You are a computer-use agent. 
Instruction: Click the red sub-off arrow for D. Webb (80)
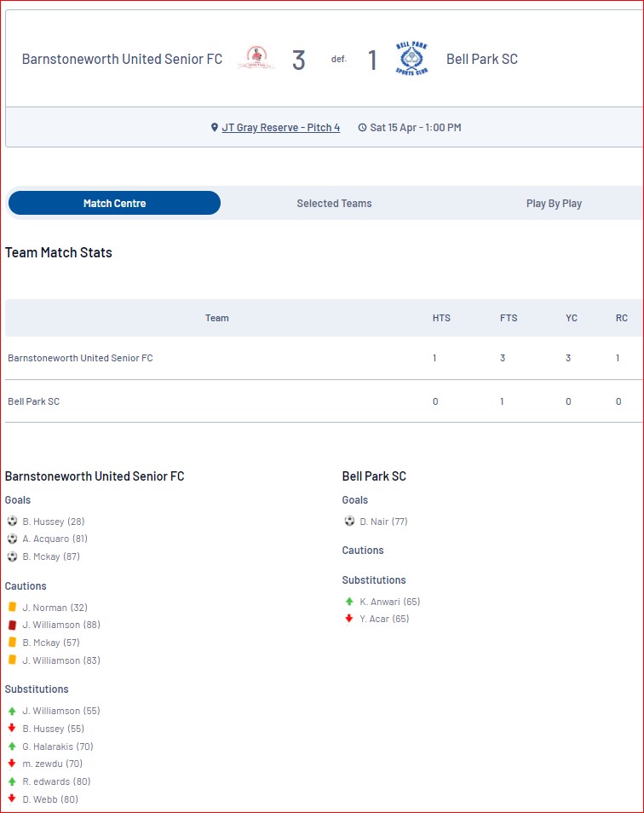point(12,799)
